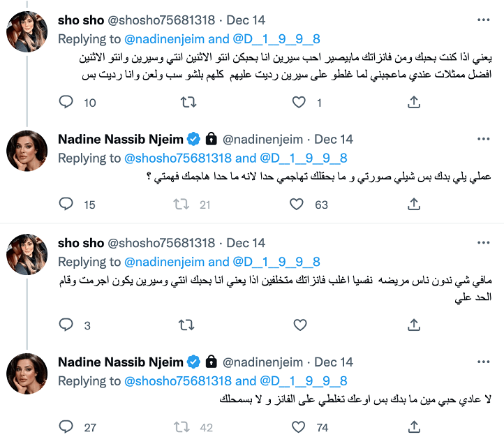
Task: Like Nadine's tweet with 63 likes
Action: [x=299, y=205]
